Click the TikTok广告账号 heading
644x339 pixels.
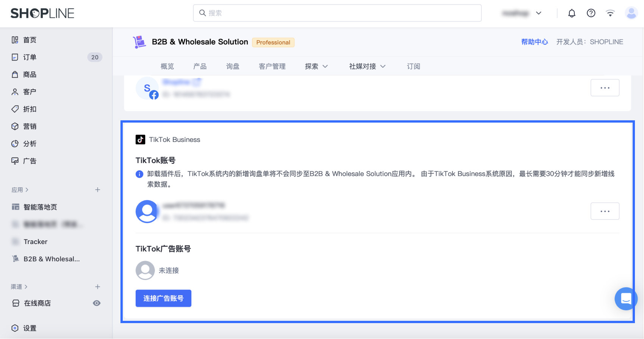coord(163,249)
